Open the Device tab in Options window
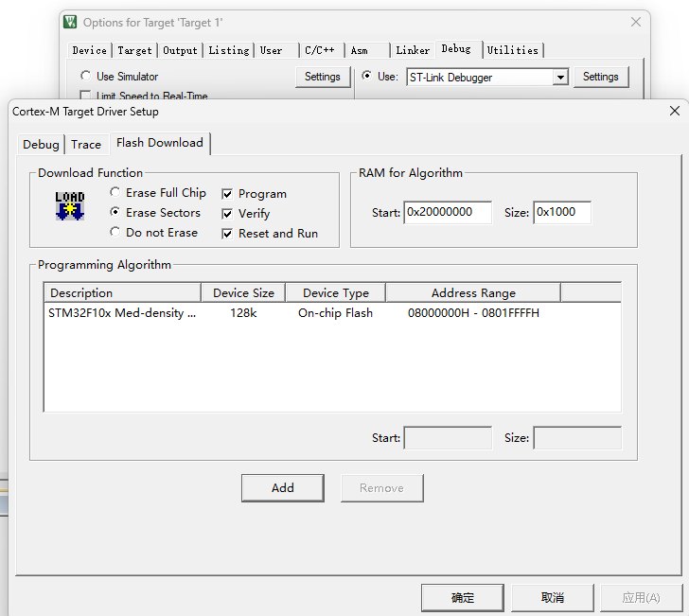This screenshot has width=689, height=616. [x=90, y=50]
